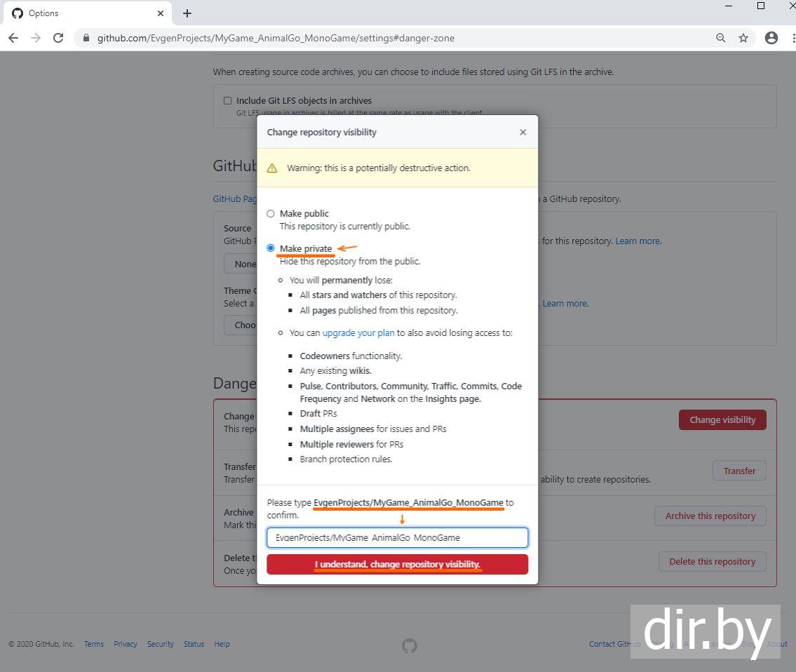Click the address bar URL
796x672 pixels.
276,38
